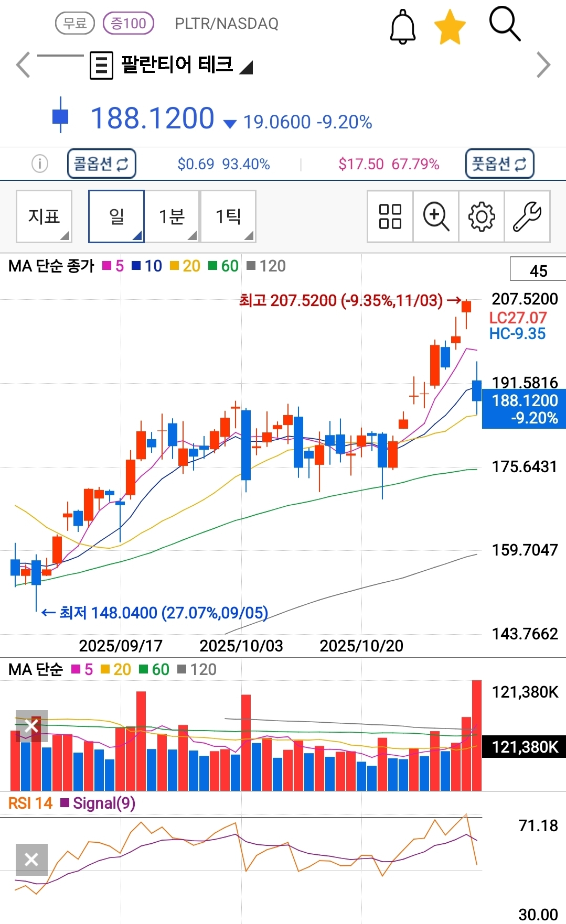Viewport: 566px width, 924px height.
Task: Open chart settings gear
Action: click(482, 216)
